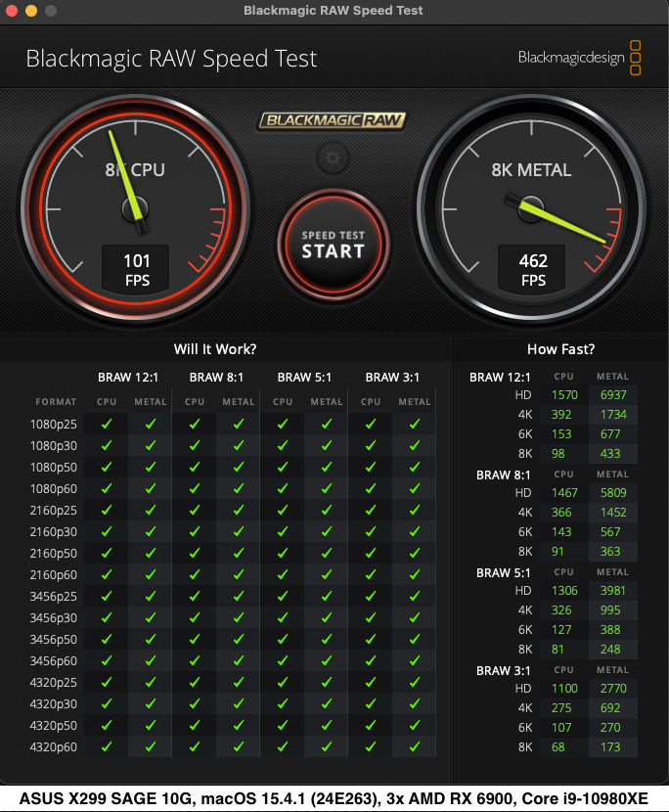Click BRAW 8:1 8K METAL value 363
669x812 pixels.
point(610,552)
